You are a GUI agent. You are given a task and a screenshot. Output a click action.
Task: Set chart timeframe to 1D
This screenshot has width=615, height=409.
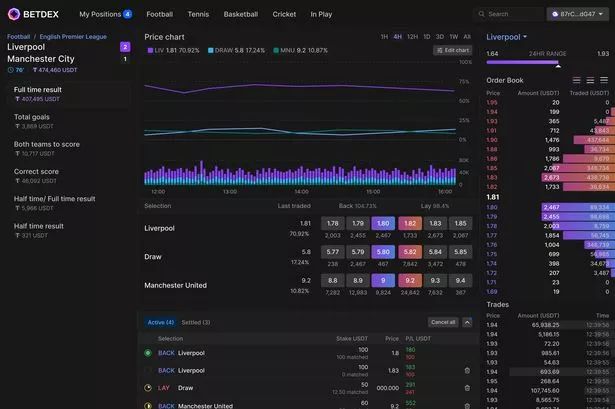(427, 36)
